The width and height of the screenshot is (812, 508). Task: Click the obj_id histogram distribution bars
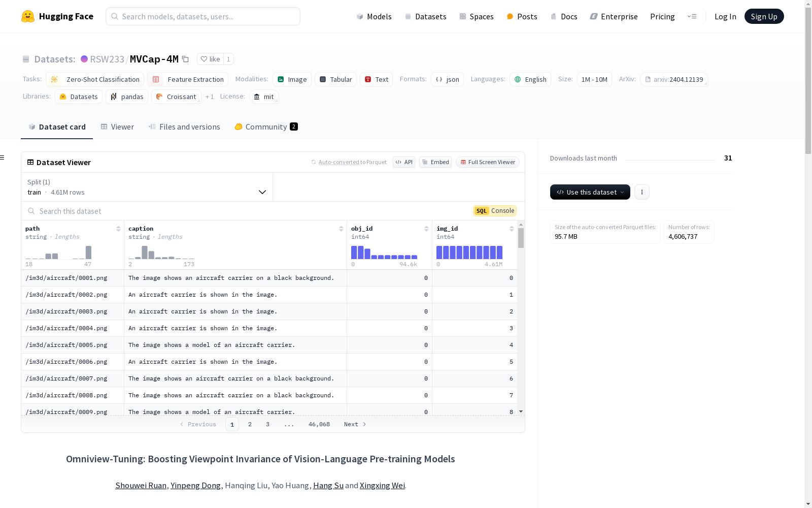(384, 252)
